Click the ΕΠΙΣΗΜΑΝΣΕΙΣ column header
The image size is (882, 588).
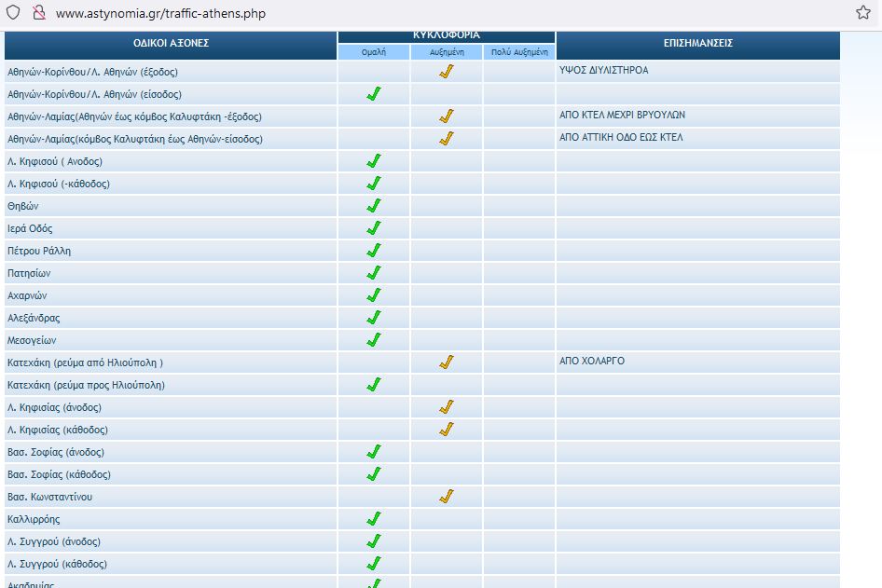coord(697,44)
